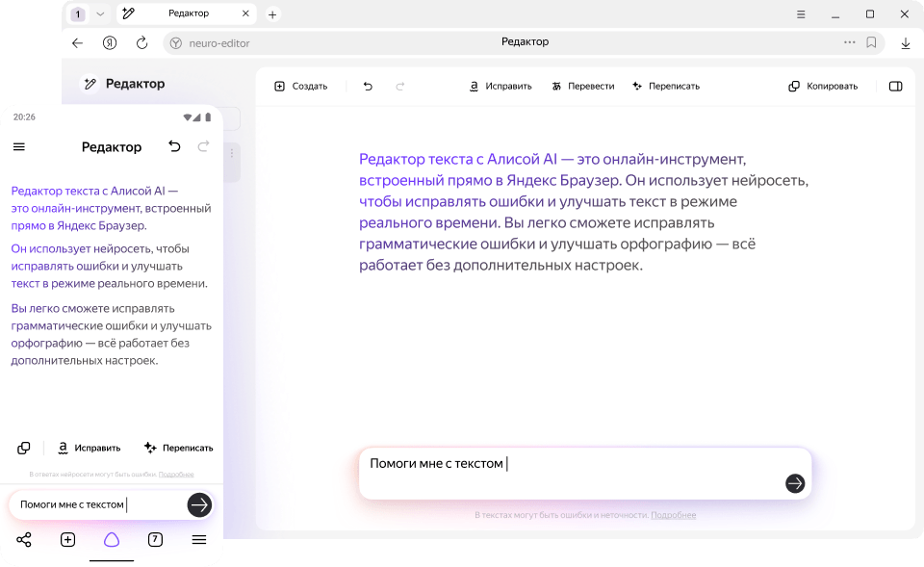Open mobile hamburger menu beside Редактор title
The image size is (924, 567).
pos(19,146)
